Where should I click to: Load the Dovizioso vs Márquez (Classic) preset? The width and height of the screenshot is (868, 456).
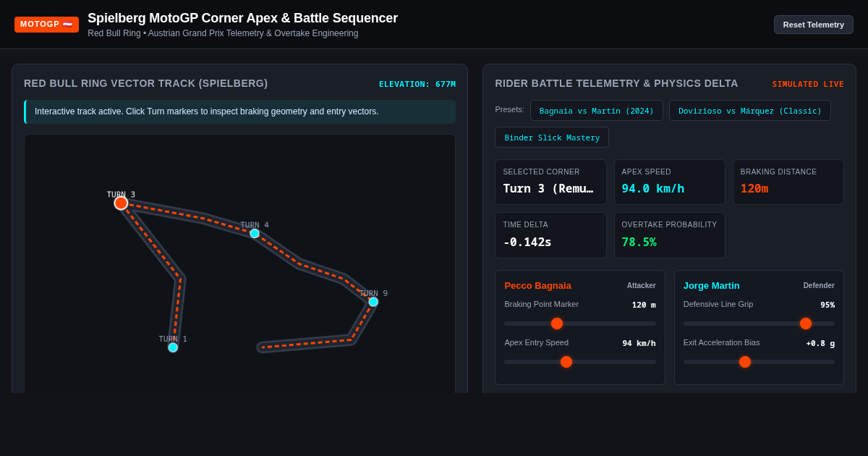click(750, 111)
